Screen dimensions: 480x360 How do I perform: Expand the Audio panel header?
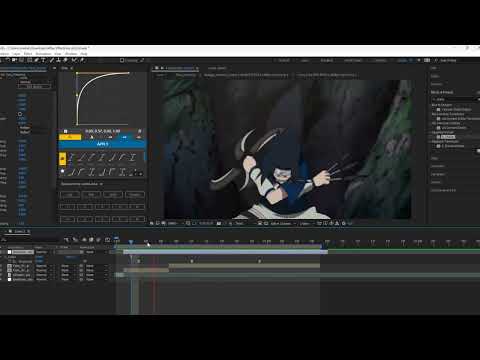tap(435, 76)
